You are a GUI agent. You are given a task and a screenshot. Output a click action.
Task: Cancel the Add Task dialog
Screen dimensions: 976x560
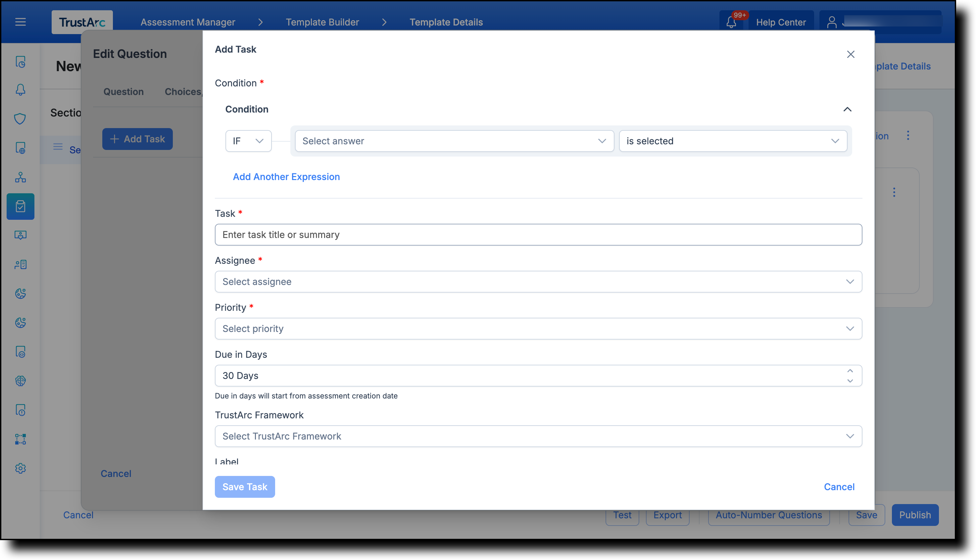(839, 487)
